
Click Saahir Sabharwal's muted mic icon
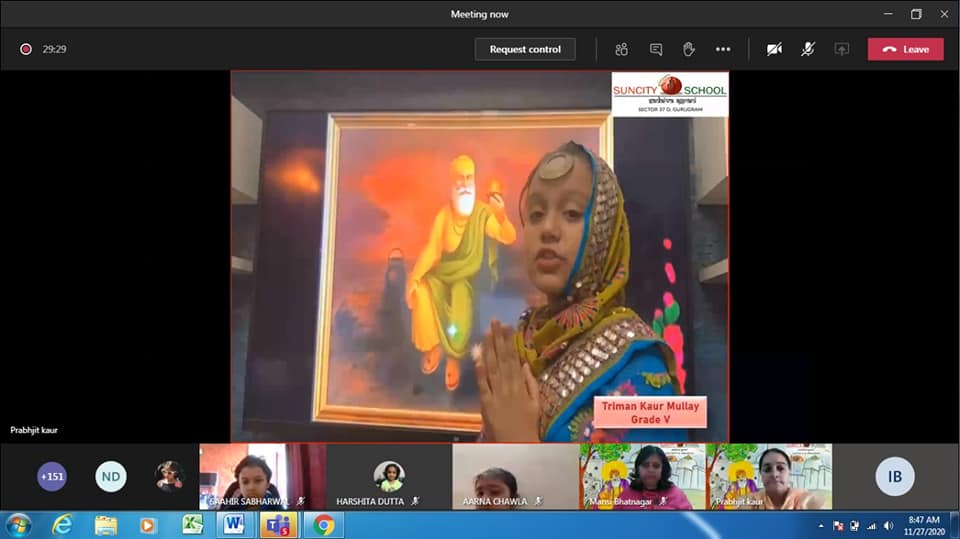[x=301, y=501]
